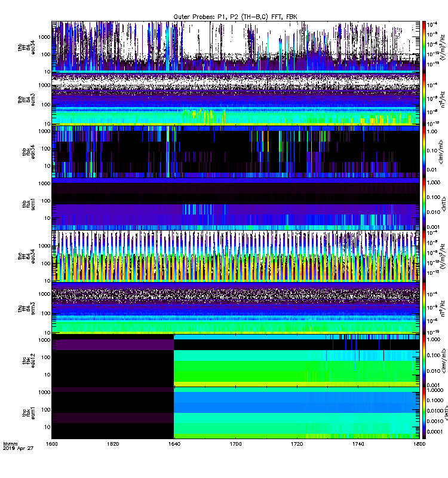
Task: Open the thb fbk edc34 filter bank panel
Action: pyautogui.click(x=235, y=152)
